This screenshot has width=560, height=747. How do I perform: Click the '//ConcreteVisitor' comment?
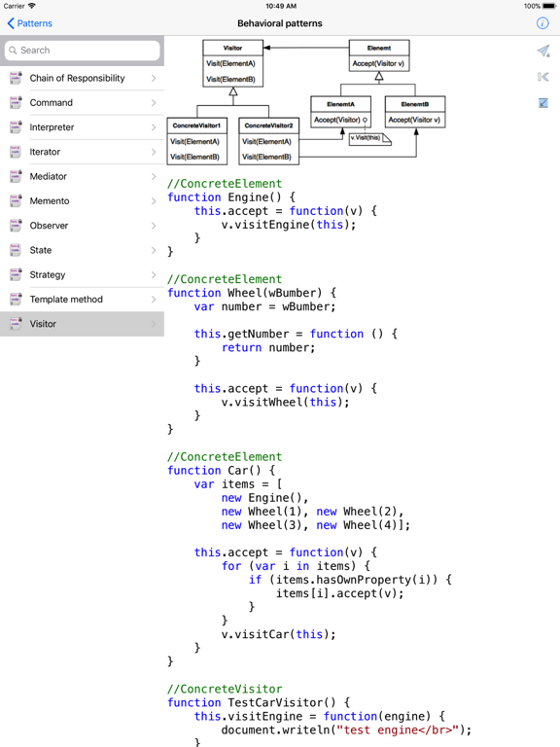[225, 689]
